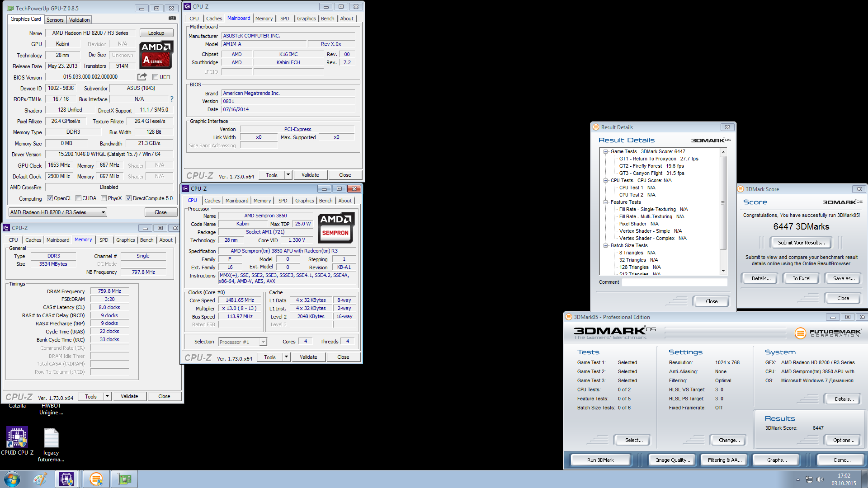Click the Lookup button in GPU-Z

pyautogui.click(x=156, y=33)
